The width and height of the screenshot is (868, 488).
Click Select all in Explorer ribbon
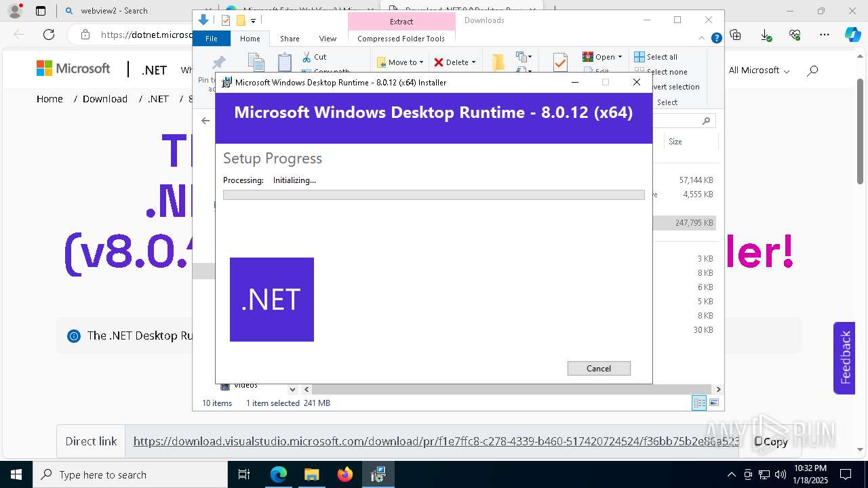pos(655,57)
